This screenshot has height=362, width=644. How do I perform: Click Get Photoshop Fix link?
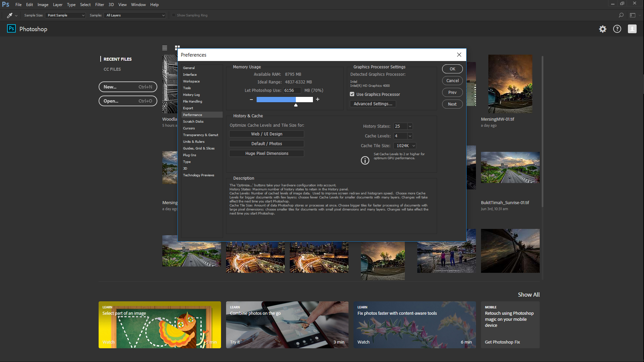point(502,342)
